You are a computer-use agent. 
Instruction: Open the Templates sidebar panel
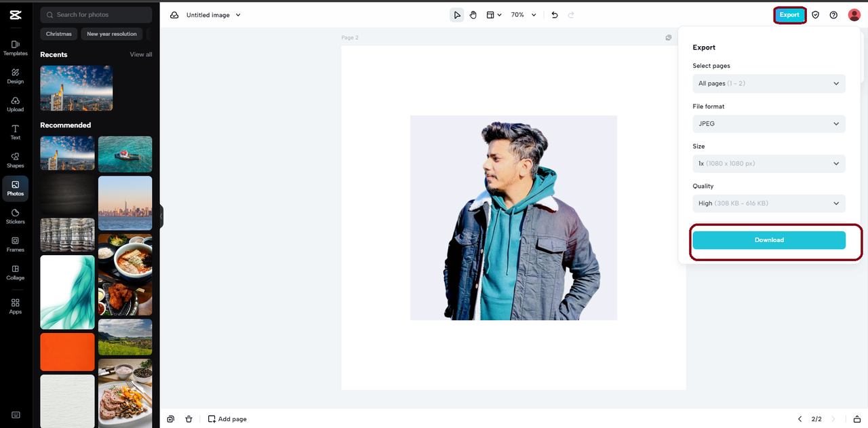[x=16, y=48]
